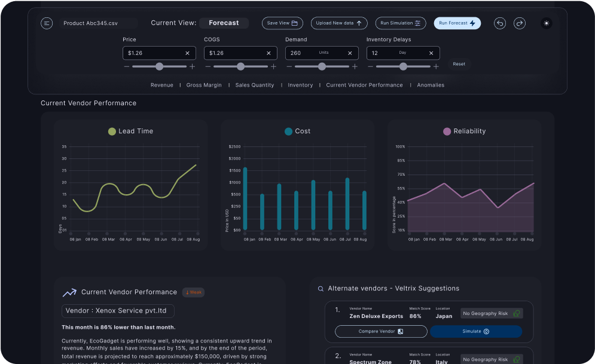Click the Price input field
Viewport: 595px width, 364px height.
(x=160, y=53)
